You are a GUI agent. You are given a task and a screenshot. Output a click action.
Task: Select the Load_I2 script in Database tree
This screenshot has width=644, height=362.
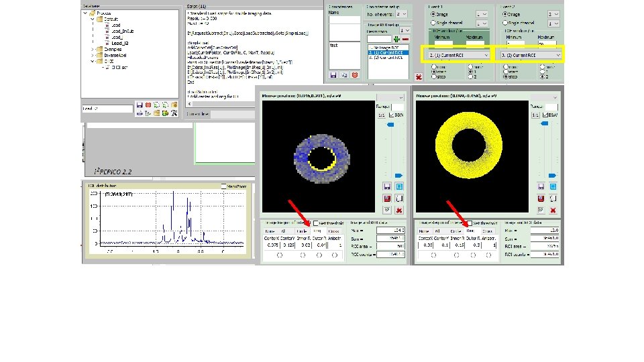119,43
